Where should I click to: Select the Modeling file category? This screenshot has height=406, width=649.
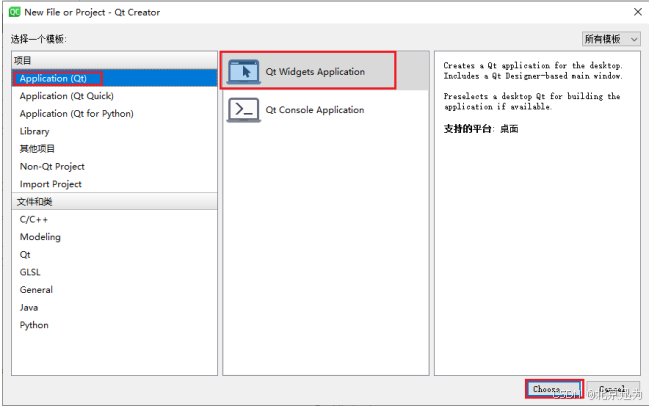[x=114, y=237]
